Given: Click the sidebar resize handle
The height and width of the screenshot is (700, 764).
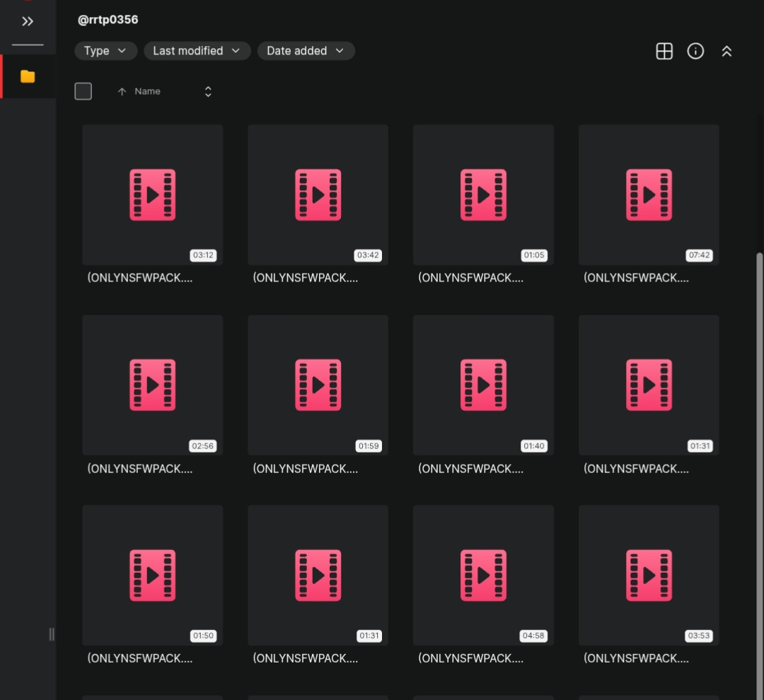Looking at the screenshot, I should pyautogui.click(x=52, y=634).
